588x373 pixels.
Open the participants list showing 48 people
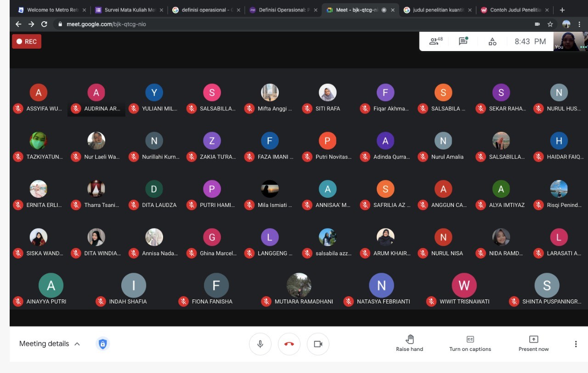[x=435, y=41]
